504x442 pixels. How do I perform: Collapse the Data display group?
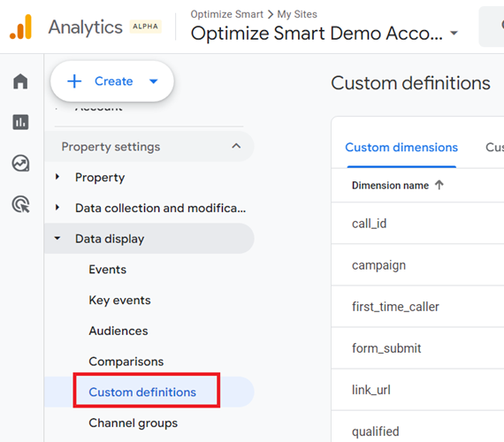pyautogui.click(x=57, y=238)
